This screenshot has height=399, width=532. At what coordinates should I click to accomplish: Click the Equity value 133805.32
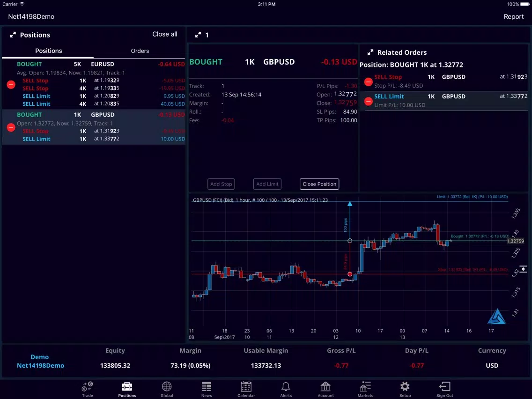coord(115,365)
